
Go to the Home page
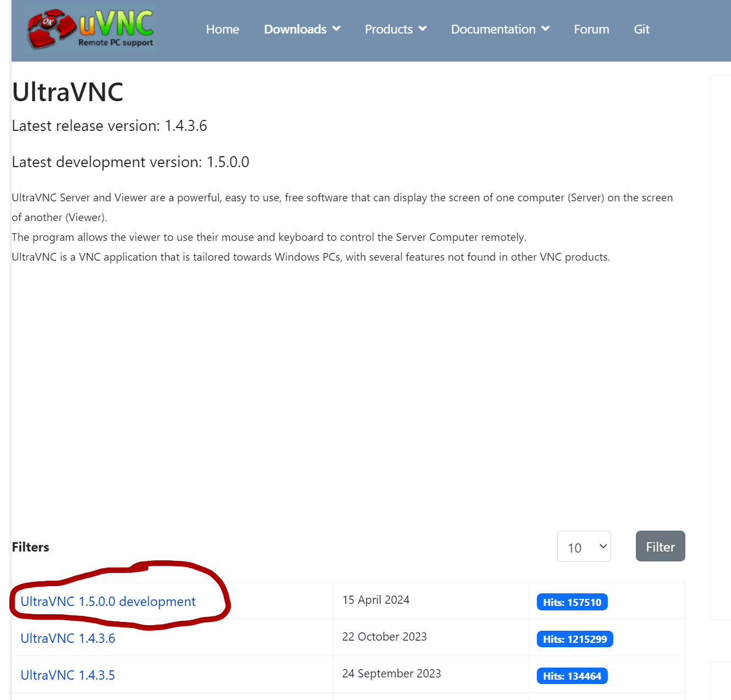(222, 29)
